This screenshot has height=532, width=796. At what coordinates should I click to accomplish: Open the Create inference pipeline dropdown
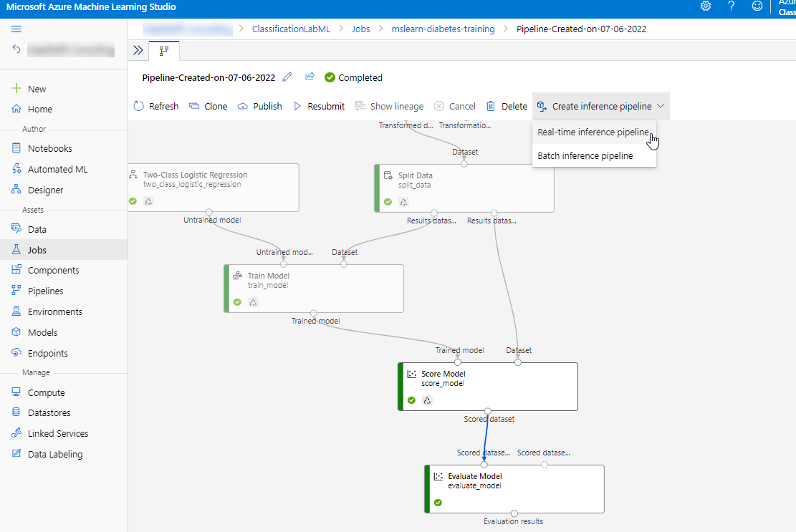pos(601,106)
